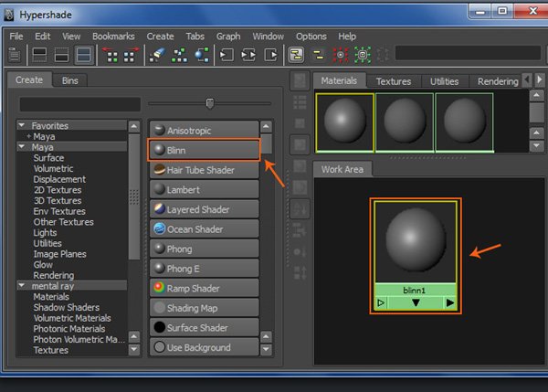
Task: Click the red-arrows collapse container icon
Action: (x=341, y=55)
